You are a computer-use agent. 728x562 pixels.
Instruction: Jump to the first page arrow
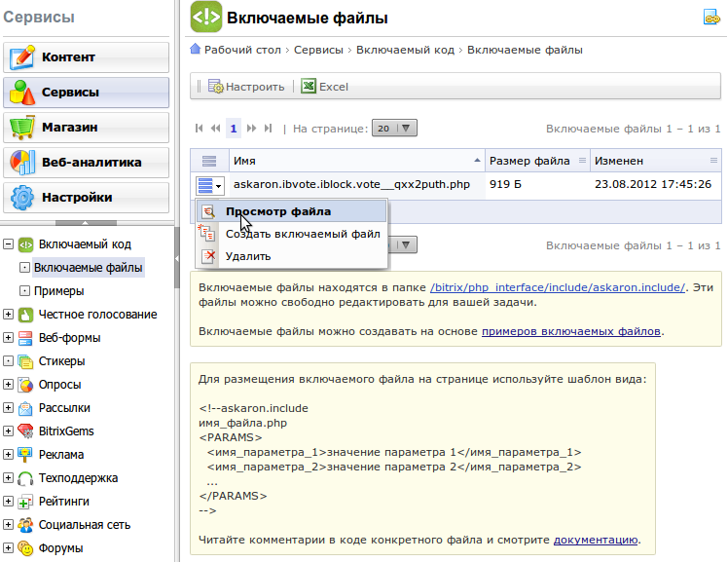(200, 128)
